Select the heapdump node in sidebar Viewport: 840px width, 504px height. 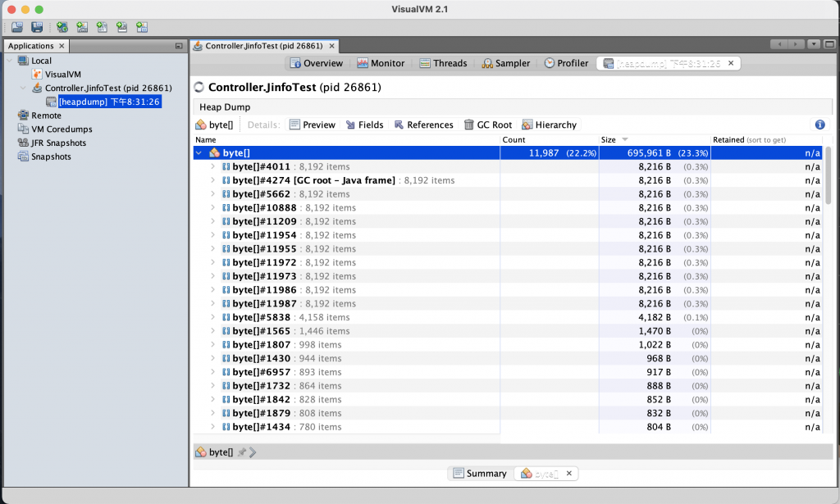point(109,102)
